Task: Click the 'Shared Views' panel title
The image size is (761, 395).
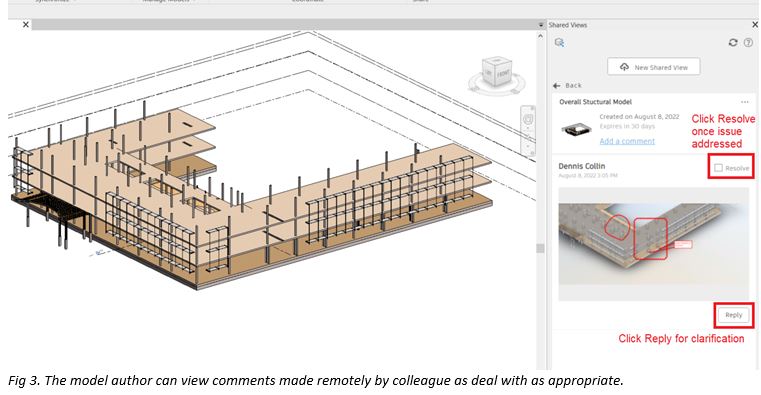Action: (568, 25)
